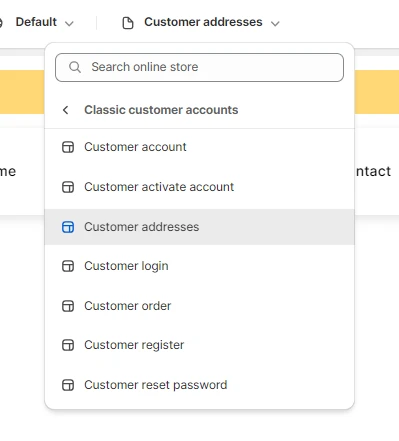Click the template icon beside Customer account
Viewport: 399px width, 441px height.
68,147
